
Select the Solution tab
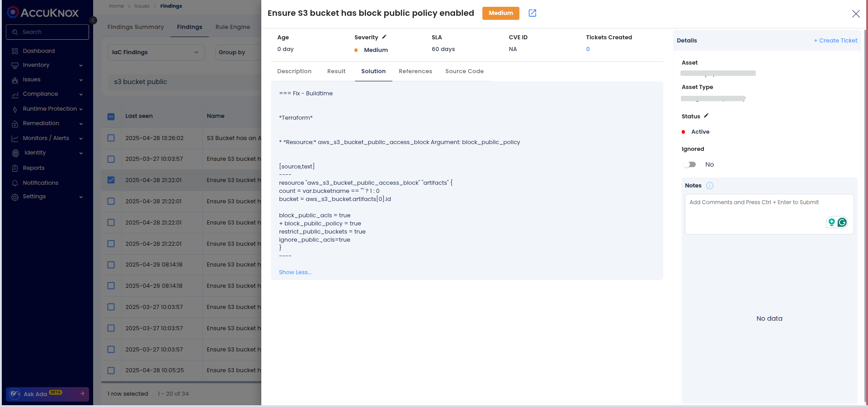373,71
